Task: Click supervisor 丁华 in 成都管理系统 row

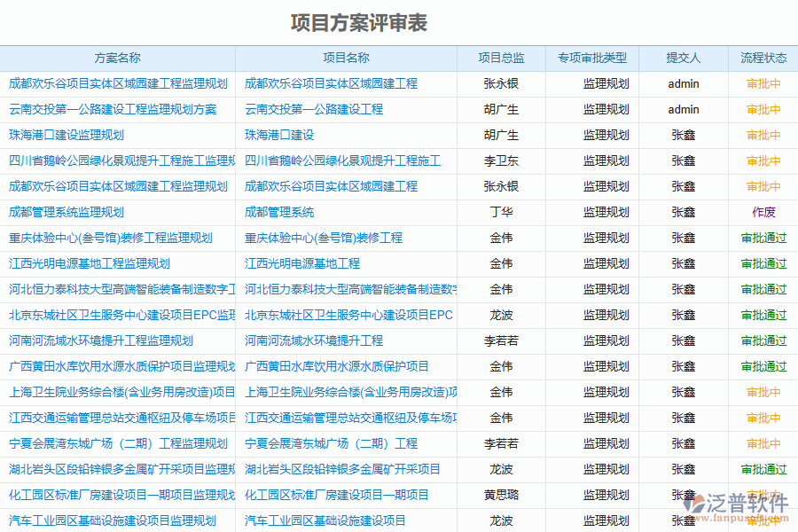Action: point(501,212)
